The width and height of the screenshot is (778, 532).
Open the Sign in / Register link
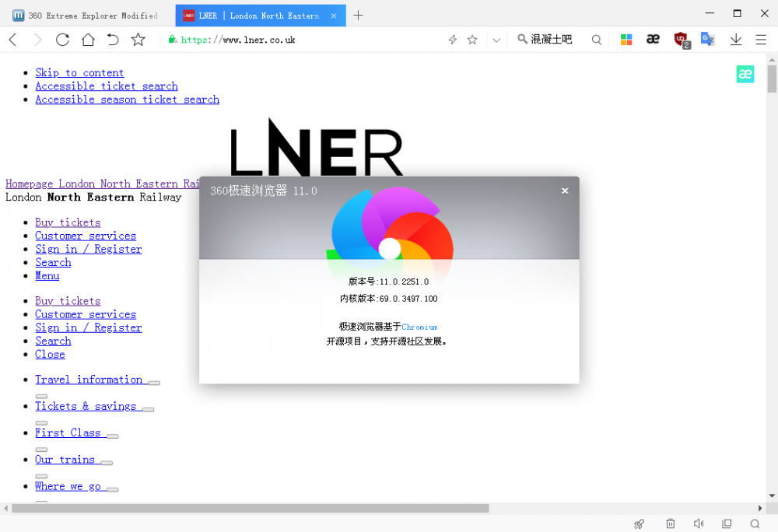(88, 249)
